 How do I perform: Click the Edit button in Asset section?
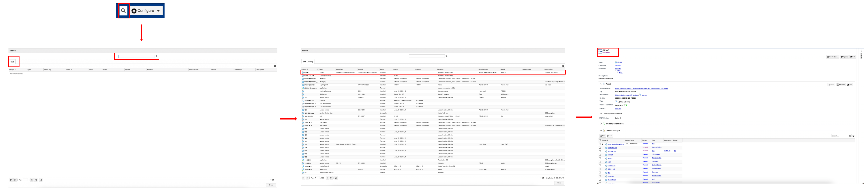point(849,84)
